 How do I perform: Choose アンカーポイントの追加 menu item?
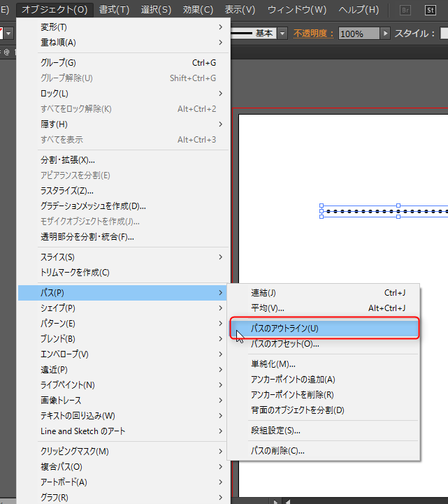click(293, 380)
